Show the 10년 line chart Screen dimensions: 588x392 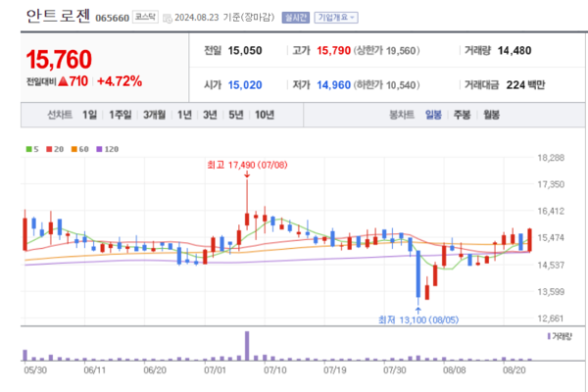pos(265,115)
